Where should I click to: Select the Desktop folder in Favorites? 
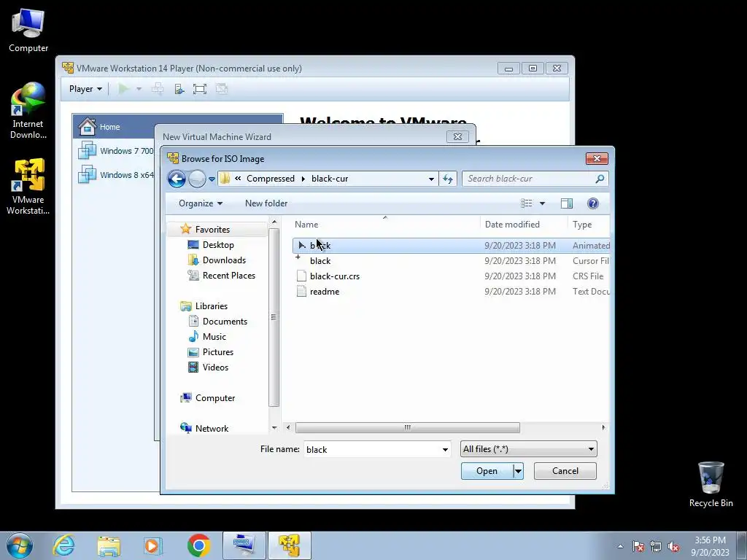coord(217,245)
